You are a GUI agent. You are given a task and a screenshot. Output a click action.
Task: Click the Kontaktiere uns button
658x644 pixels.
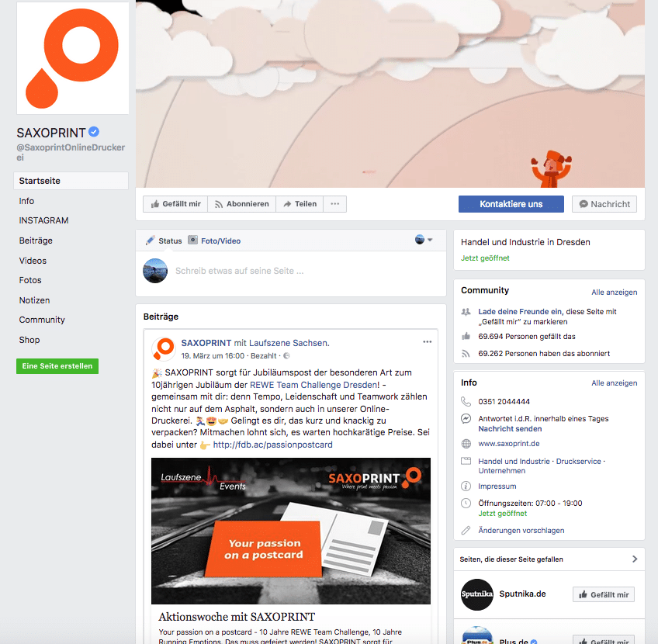511,204
